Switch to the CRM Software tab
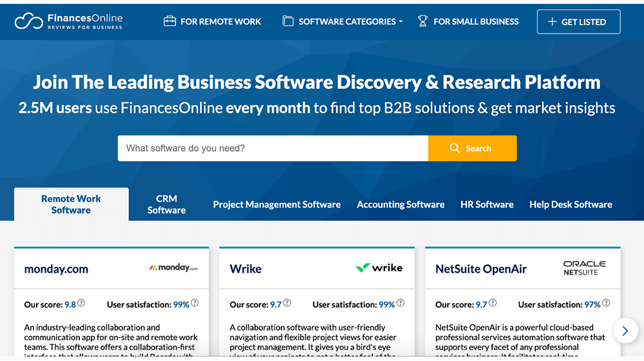 166,204
